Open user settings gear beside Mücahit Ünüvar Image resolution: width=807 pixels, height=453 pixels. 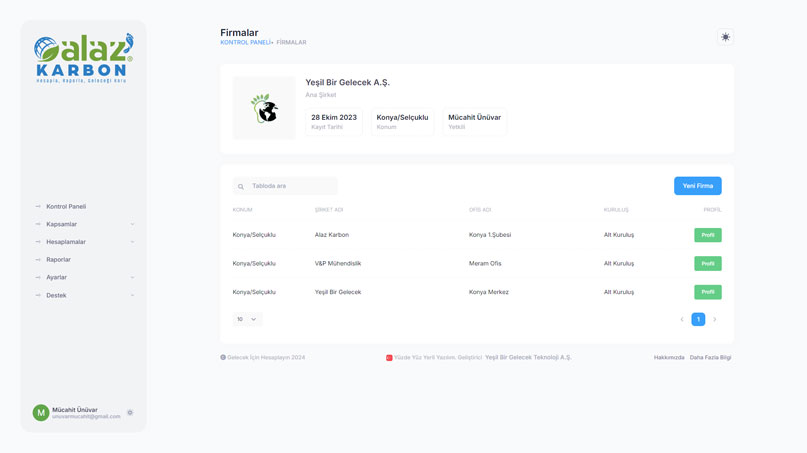[x=130, y=412]
